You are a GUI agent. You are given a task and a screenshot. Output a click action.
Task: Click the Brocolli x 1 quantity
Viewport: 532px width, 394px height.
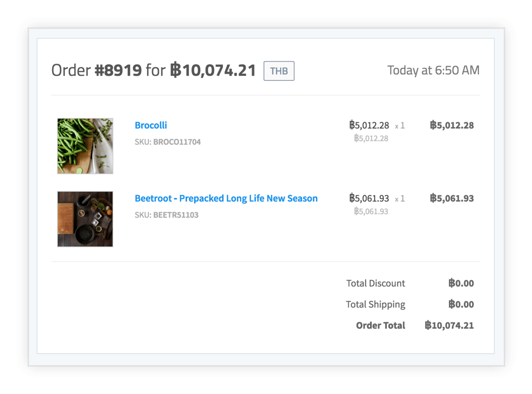click(400, 126)
